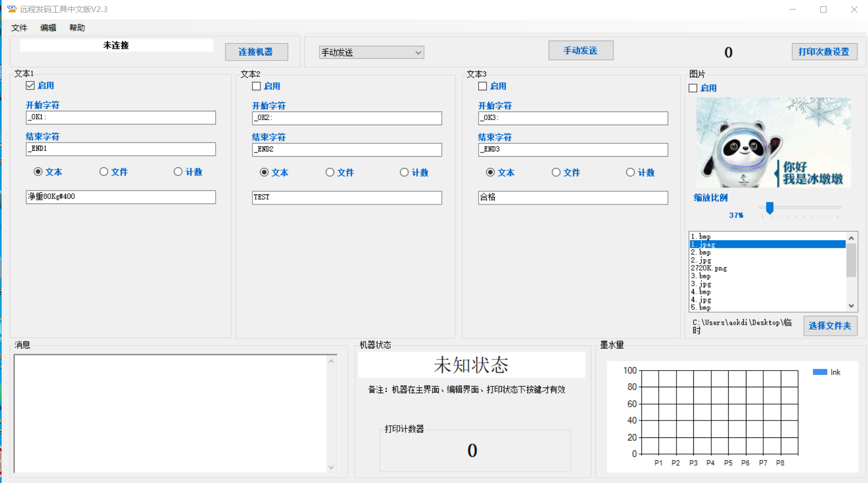Screen dimensions: 868x483
Task: Click the 连接机器 button
Action: pos(256,52)
